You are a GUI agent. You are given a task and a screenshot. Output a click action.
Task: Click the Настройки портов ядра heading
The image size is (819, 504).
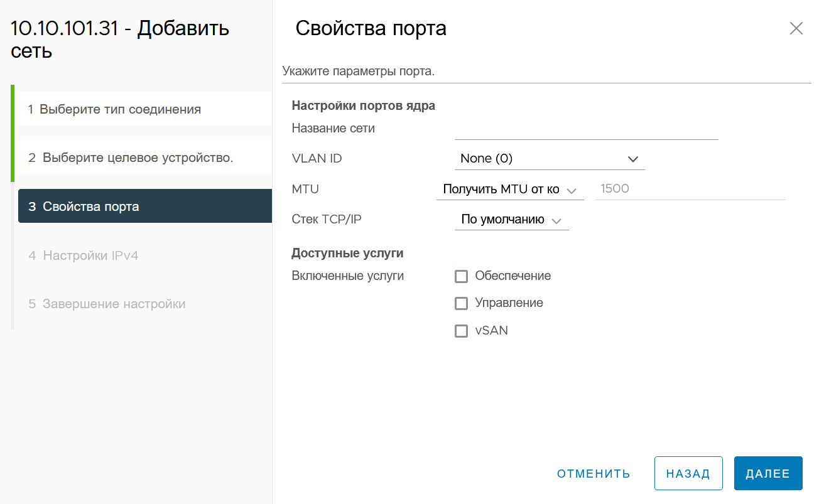point(364,105)
